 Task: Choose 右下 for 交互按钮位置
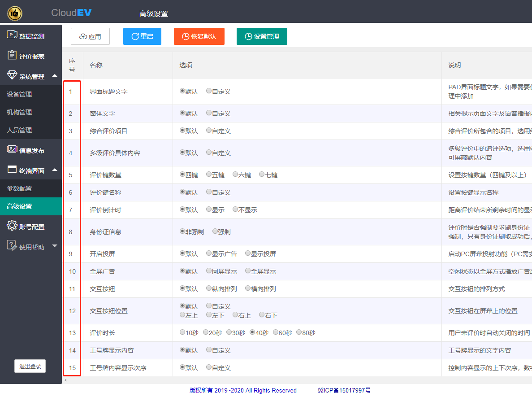(262, 315)
